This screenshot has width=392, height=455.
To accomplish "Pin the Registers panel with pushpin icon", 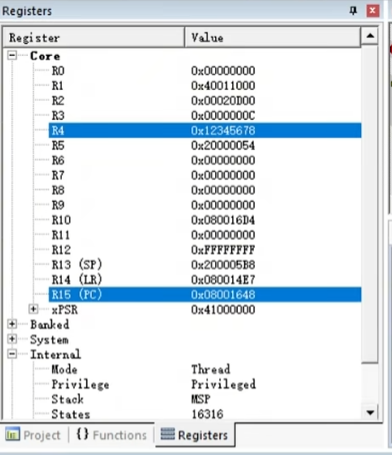I will (353, 11).
